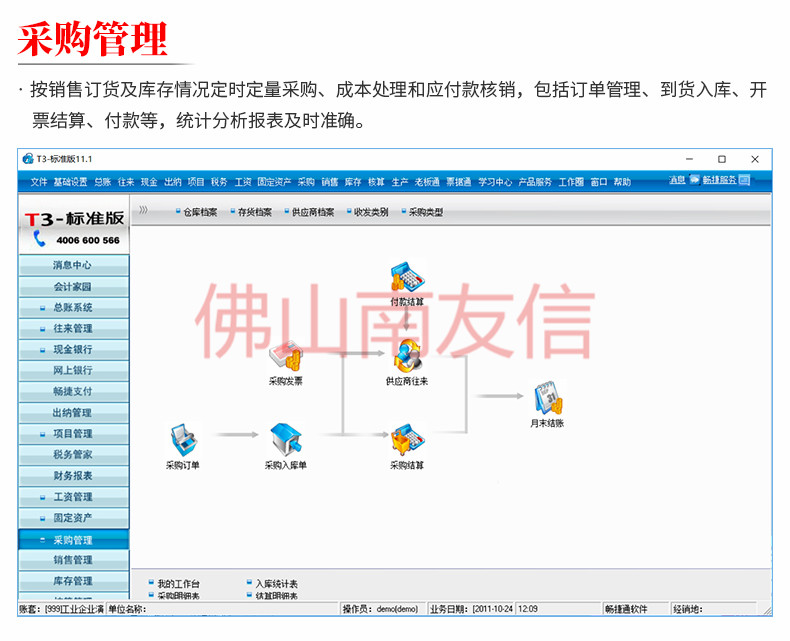The image size is (790, 641).
Task: Go to 网上银行 in the sidebar
Action: [x=74, y=370]
